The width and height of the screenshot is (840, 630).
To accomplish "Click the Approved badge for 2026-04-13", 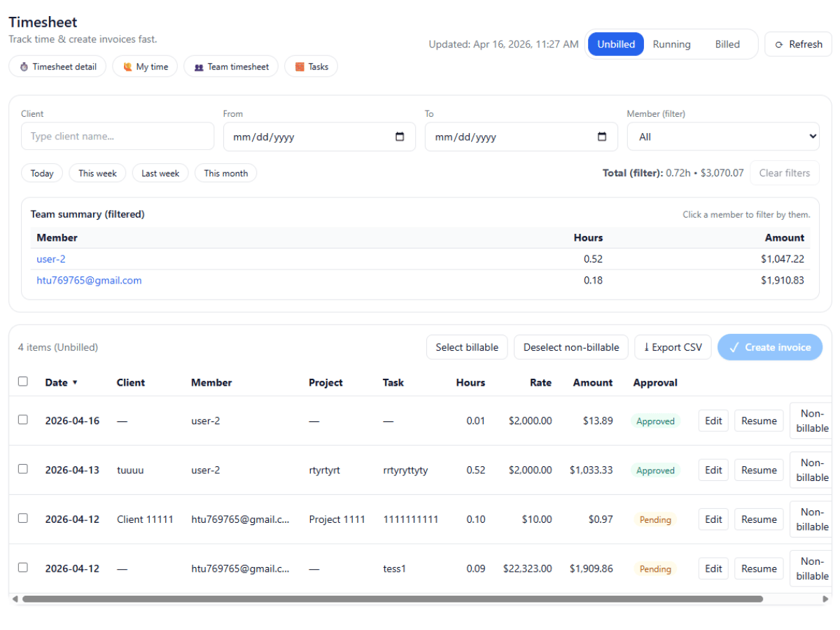I will tap(655, 470).
